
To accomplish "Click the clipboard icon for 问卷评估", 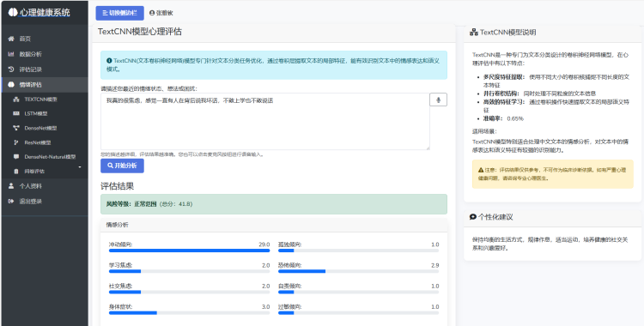I will pyautogui.click(x=16, y=172).
